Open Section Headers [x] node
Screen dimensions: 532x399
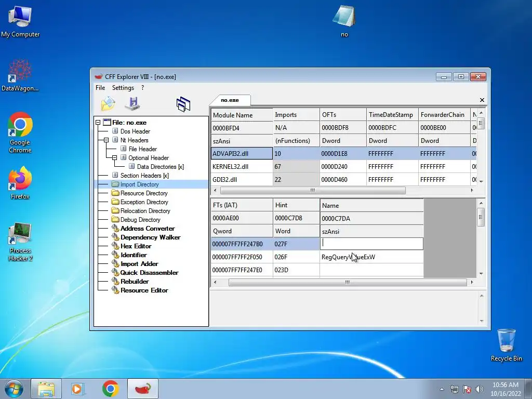coord(144,176)
